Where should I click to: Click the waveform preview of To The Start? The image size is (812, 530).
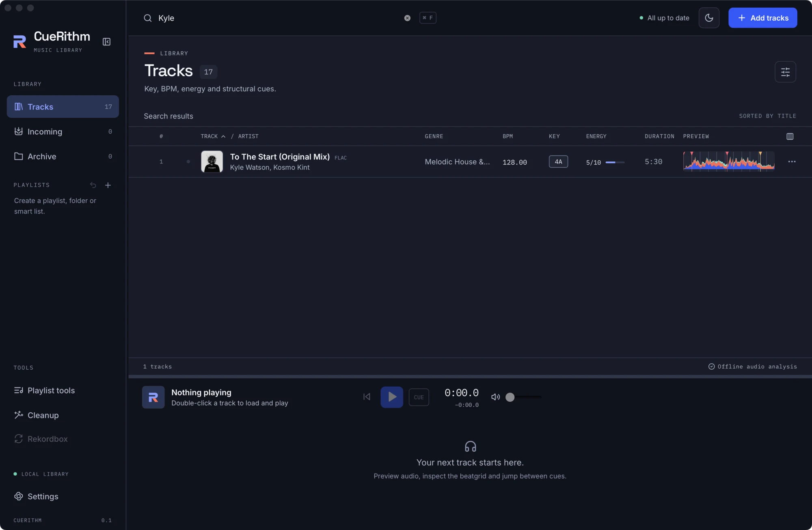(729, 162)
